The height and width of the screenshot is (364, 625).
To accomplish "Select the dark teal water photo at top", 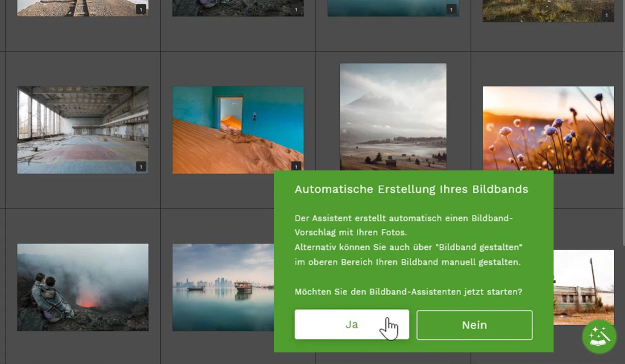I will 393,8.
